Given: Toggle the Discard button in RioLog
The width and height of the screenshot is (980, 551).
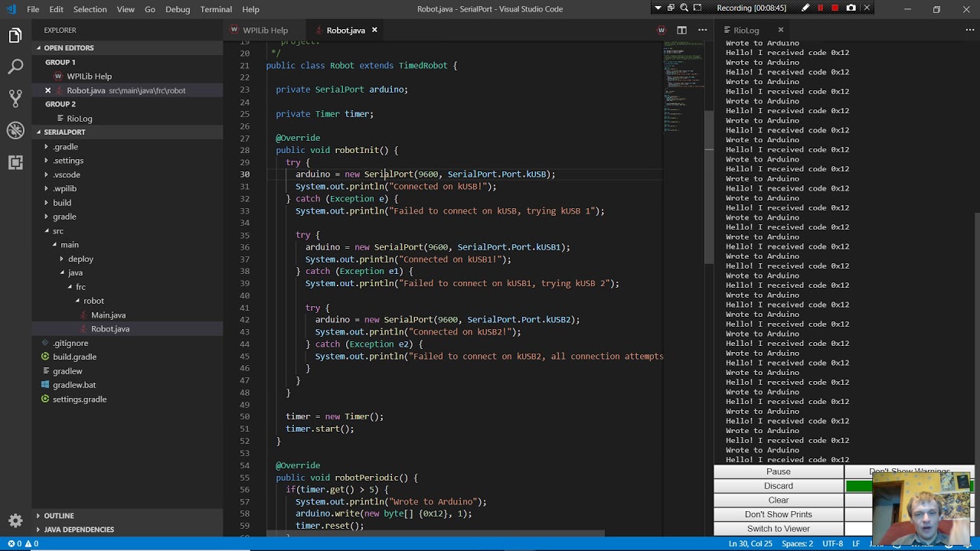Looking at the screenshot, I should [778, 486].
